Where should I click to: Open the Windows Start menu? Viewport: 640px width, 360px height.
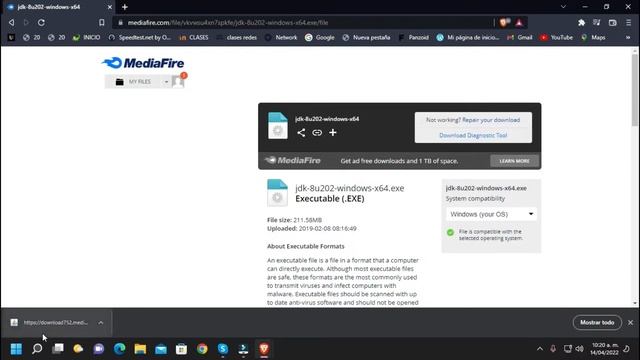[16, 349]
